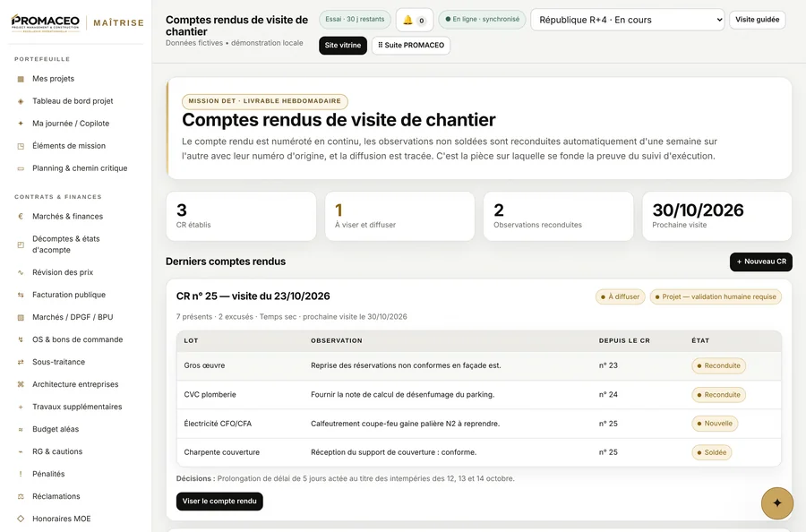Click the À viser et diffuser card

pos(399,217)
